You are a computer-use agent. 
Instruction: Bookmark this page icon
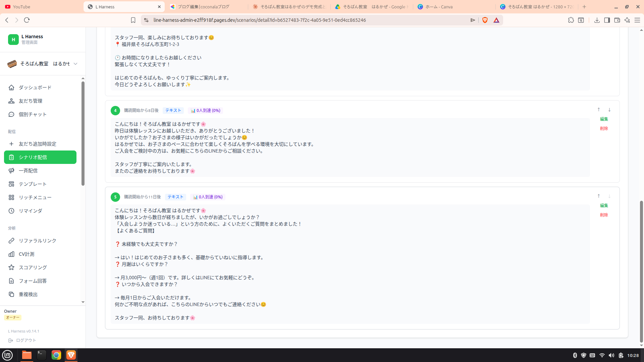133,20
